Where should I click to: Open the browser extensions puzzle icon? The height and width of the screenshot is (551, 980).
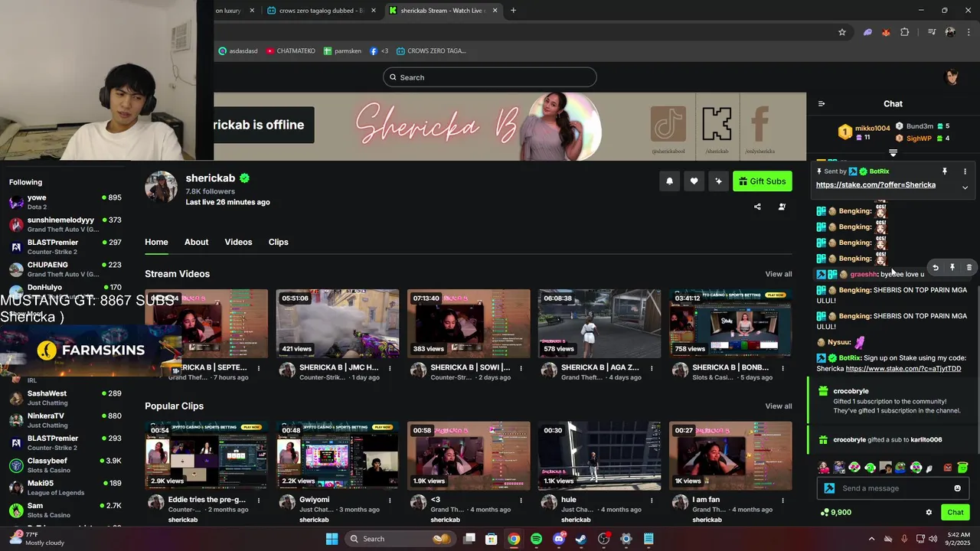(x=905, y=32)
